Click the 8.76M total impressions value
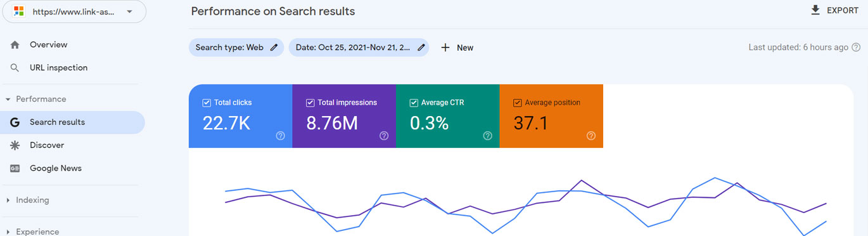This screenshot has height=236, width=868. [x=333, y=123]
